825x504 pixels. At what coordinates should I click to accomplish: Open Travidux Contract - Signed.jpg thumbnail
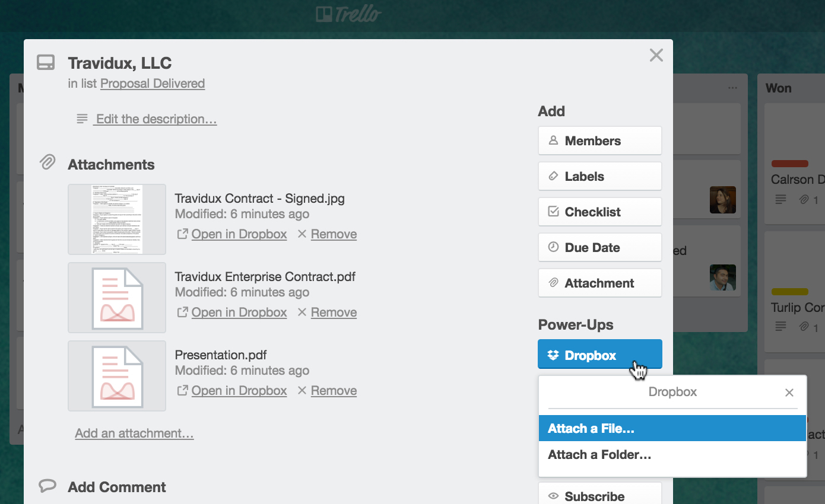tap(117, 219)
